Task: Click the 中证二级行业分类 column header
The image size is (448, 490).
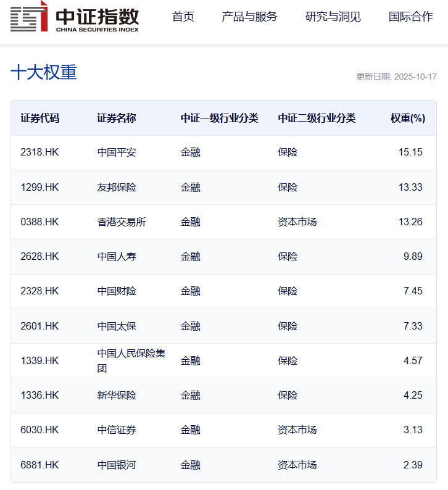Action: pyautogui.click(x=317, y=118)
